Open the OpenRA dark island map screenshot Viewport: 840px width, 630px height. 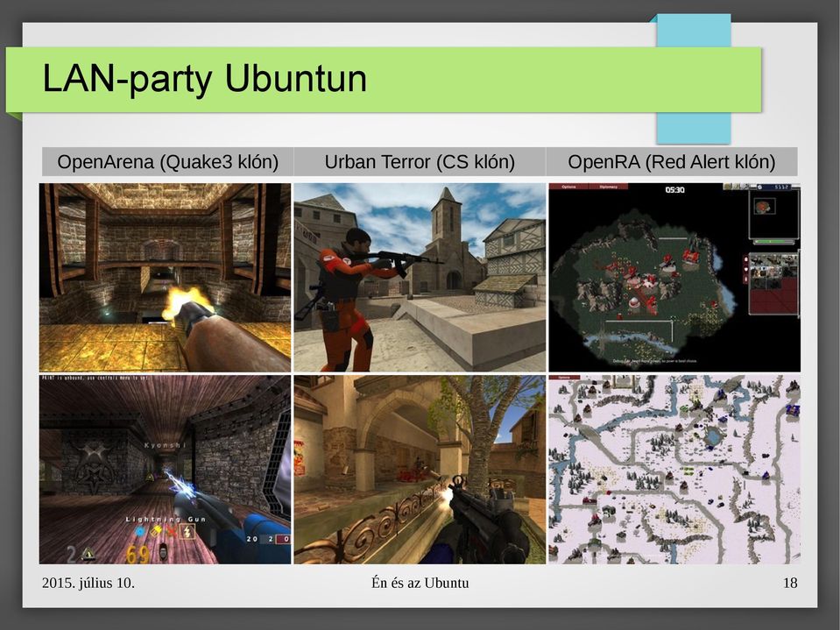pos(674,278)
